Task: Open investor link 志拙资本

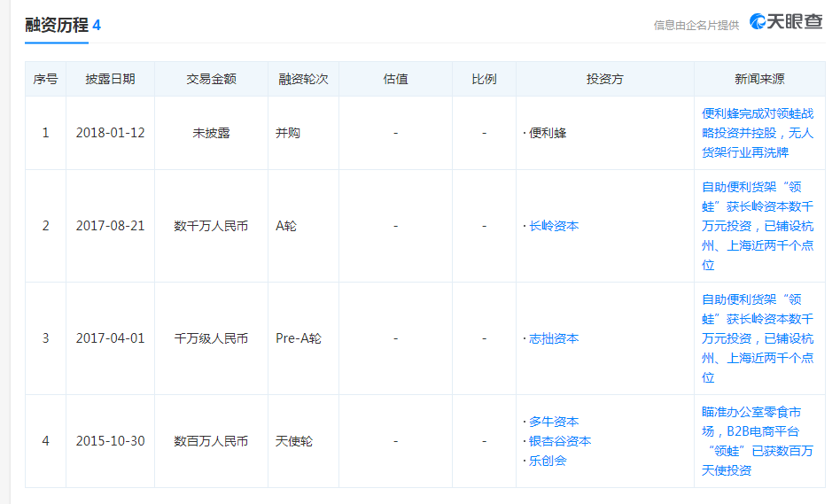Action: (554, 338)
